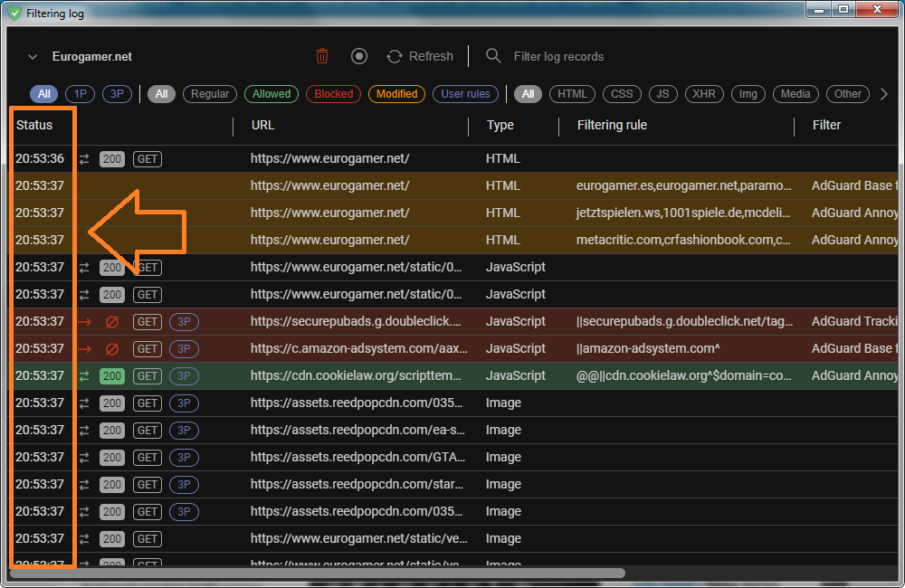
Task: Select the CSS type chip
Action: pos(622,94)
